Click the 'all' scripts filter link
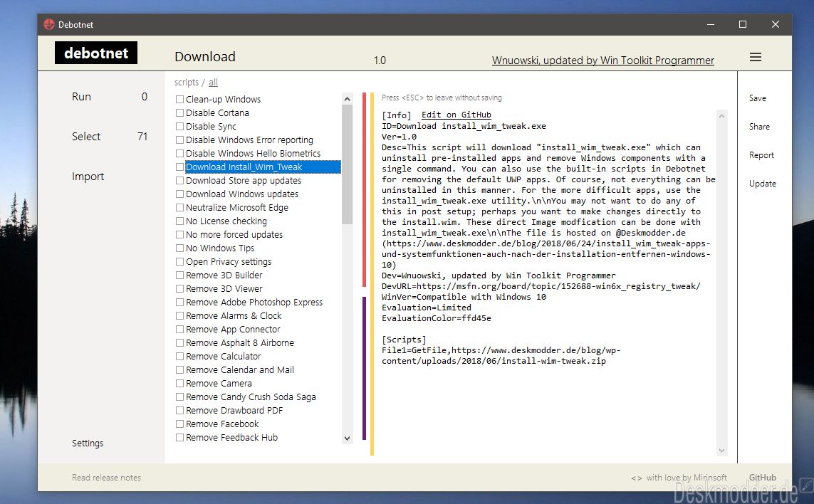The image size is (814, 504). (x=213, y=82)
